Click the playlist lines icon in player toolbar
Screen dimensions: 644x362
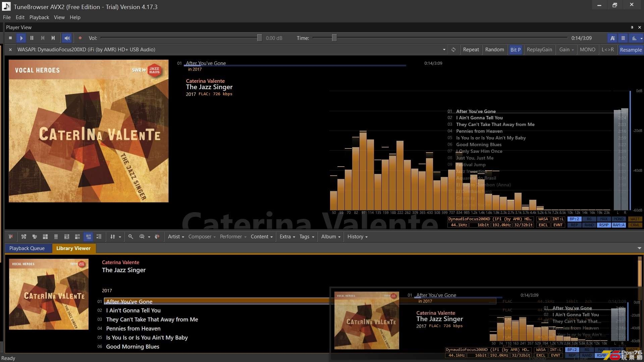tap(623, 38)
